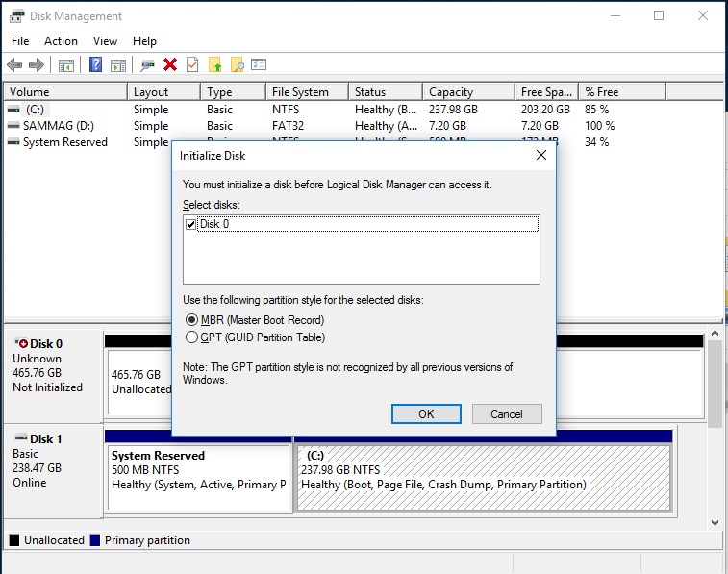Sort by the Volume column header
The width and height of the screenshot is (728, 574).
[64, 92]
